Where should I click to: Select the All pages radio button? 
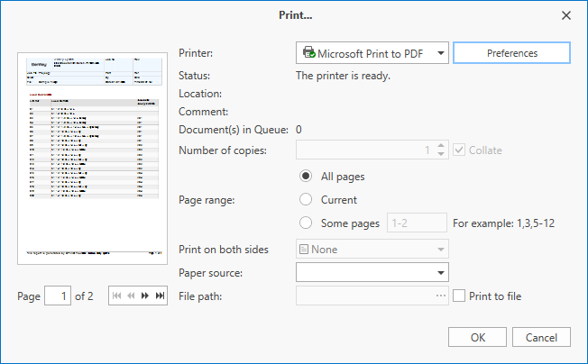pyautogui.click(x=306, y=176)
